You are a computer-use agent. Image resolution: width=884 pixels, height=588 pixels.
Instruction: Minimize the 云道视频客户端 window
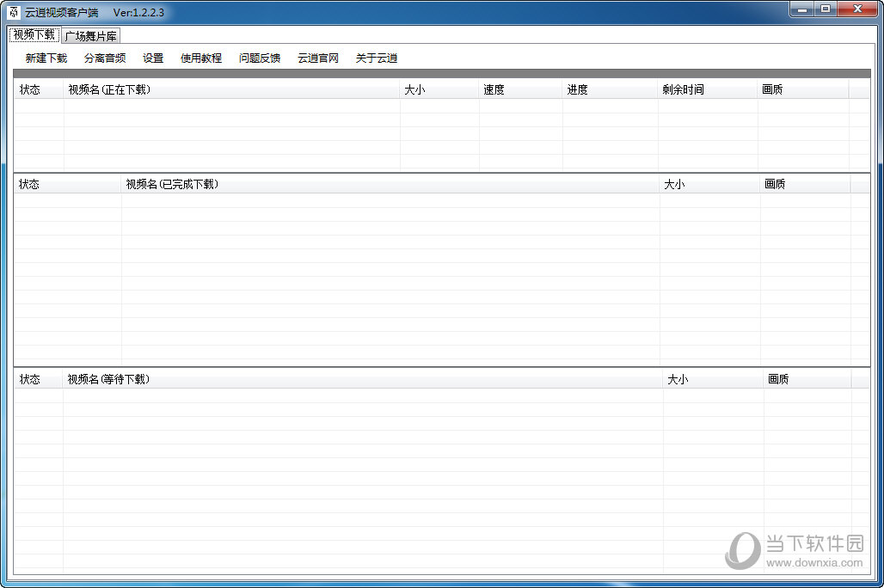click(x=802, y=9)
